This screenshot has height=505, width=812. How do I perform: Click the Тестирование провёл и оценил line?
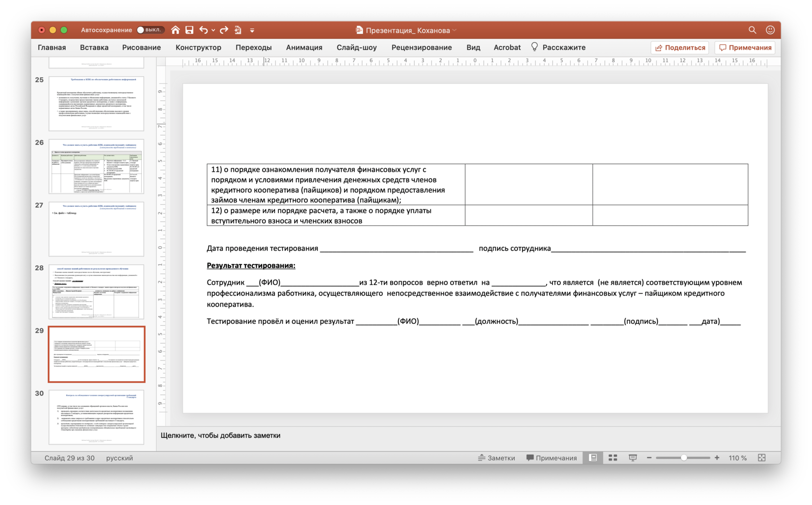pos(474,321)
